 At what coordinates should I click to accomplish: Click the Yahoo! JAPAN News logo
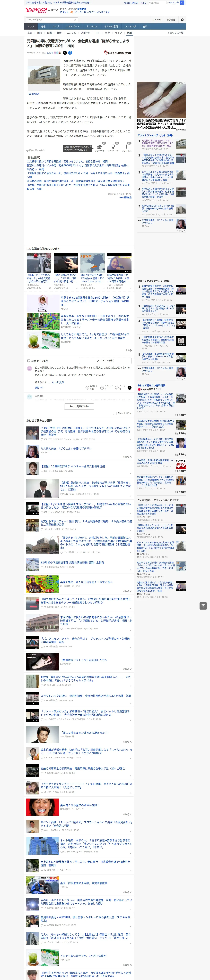[x=42, y=10]
